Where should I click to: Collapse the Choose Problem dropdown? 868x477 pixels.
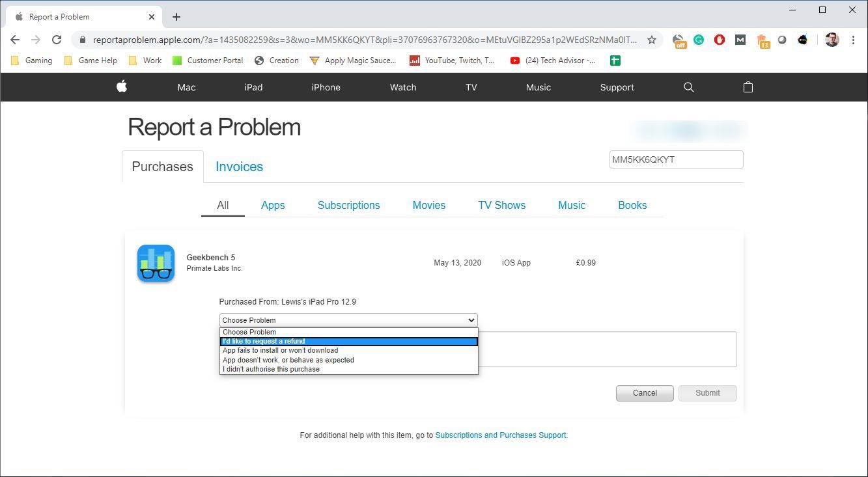click(348, 320)
